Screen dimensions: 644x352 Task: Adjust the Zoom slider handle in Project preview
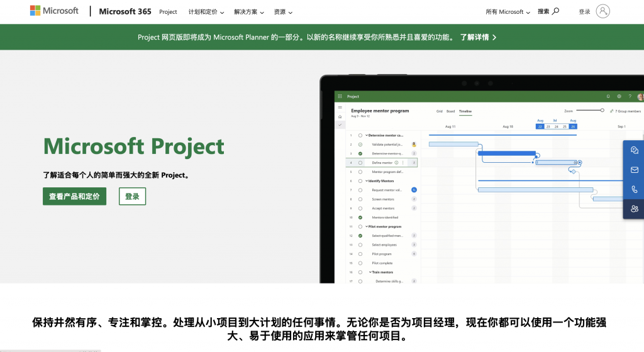pyautogui.click(x=602, y=110)
